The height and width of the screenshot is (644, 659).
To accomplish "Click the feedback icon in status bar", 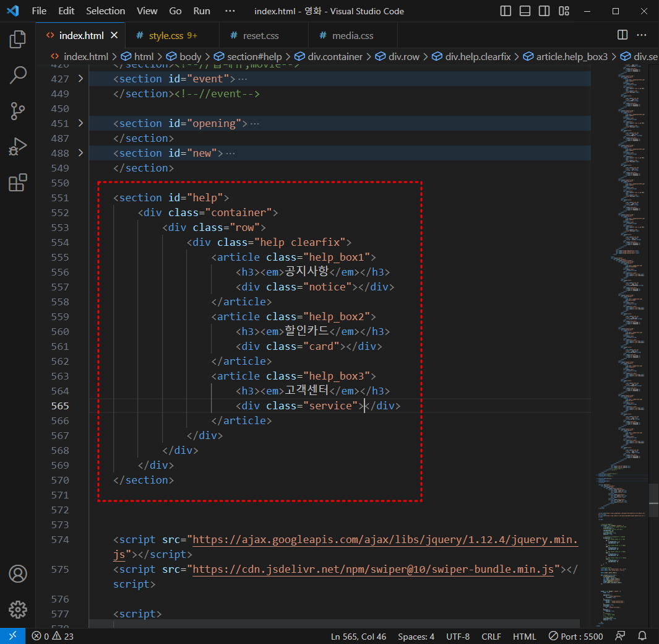I will 620,636.
